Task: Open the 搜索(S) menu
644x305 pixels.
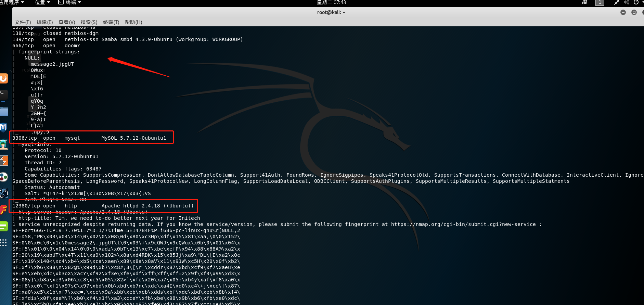Action: [x=89, y=22]
